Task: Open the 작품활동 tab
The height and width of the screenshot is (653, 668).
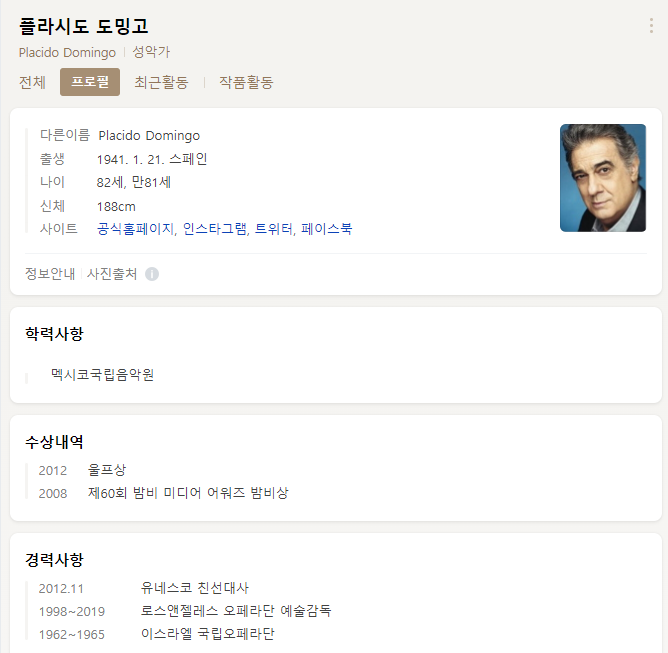Action: pyautogui.click(x=246, y=82)
